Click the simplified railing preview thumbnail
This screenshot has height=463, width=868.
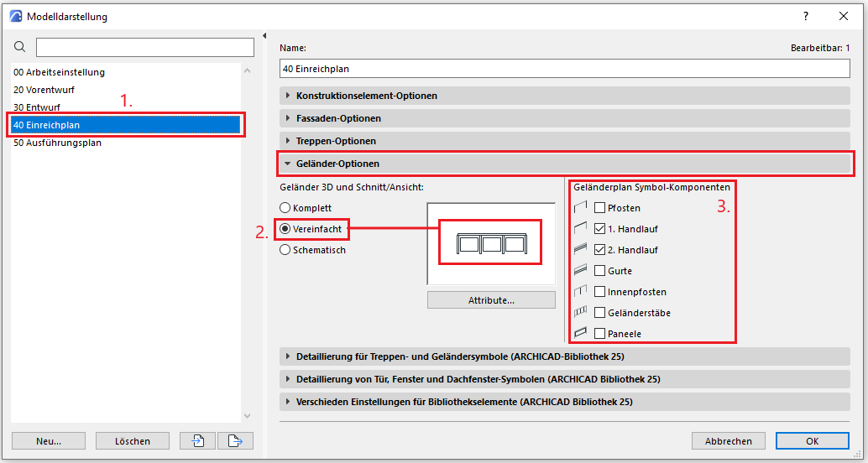(x=490, y=242)
